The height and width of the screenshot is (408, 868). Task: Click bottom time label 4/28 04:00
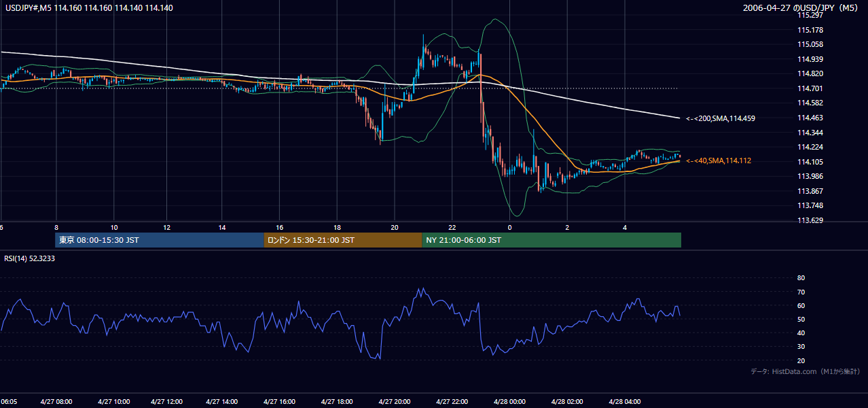click(x=625, y=401)
